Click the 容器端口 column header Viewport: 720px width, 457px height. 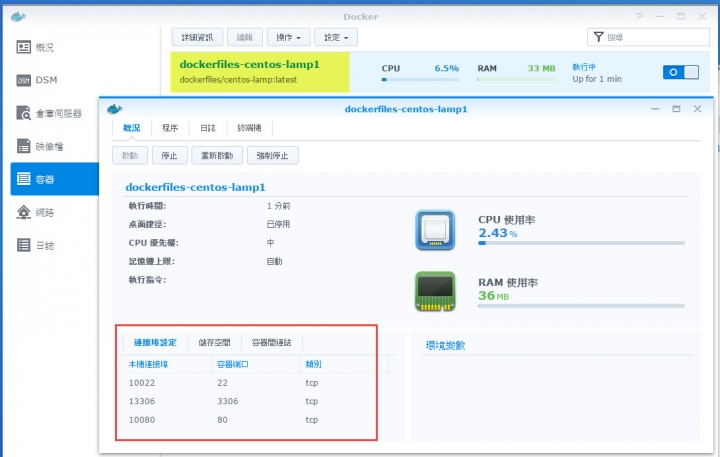232,364
